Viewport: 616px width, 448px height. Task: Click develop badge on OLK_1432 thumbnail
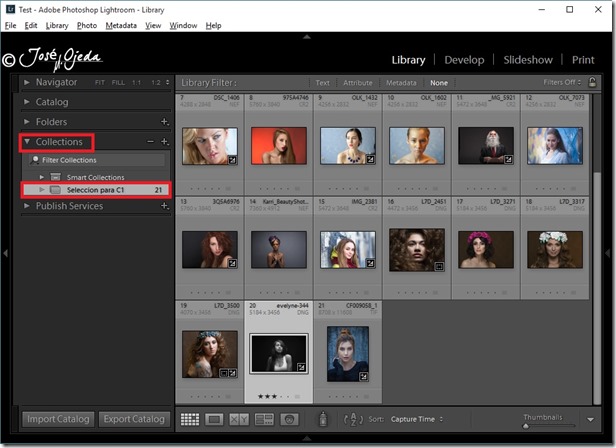pos(370,160)
